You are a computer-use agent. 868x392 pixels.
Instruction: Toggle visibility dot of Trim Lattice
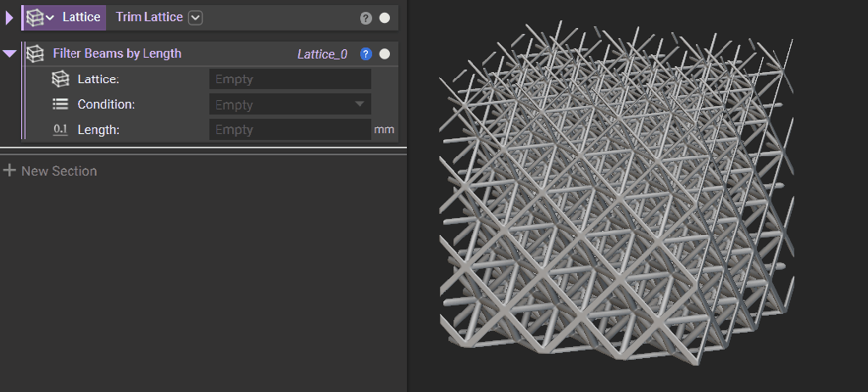(x=384, y=18)
